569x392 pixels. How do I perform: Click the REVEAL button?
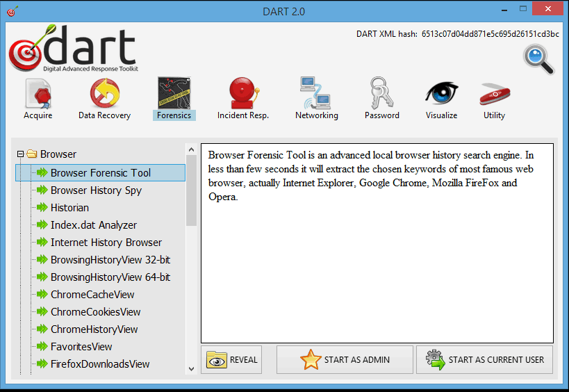[x=231, y=360]
